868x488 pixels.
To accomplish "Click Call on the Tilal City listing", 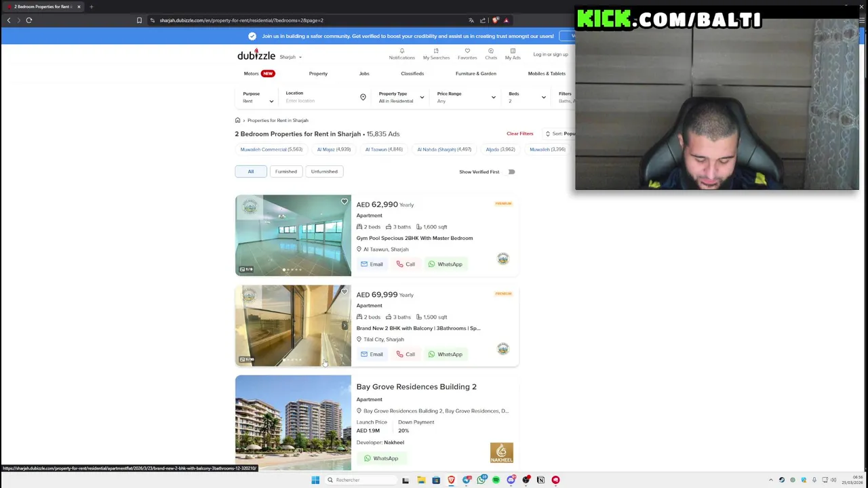I will [x=406, y=354].
